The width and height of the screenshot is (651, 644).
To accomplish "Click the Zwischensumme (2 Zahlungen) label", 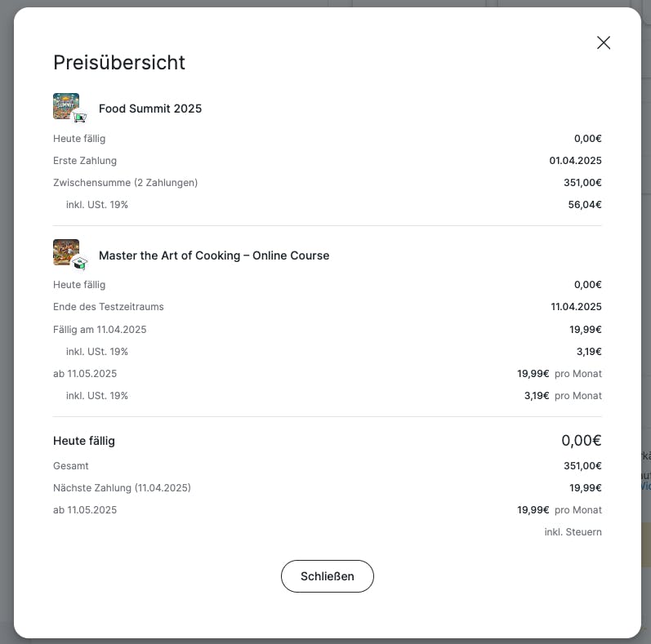I will click(125, 183).
